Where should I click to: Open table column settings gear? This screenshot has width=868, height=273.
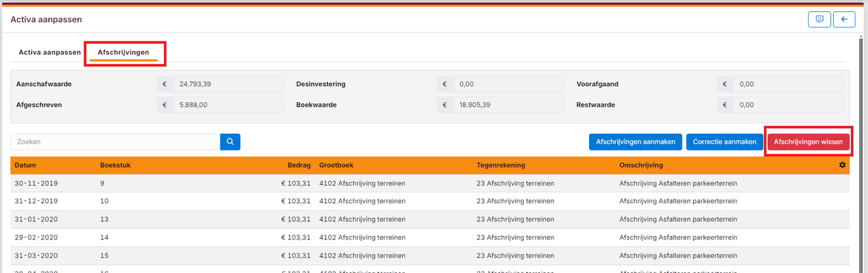pos(843,165)
